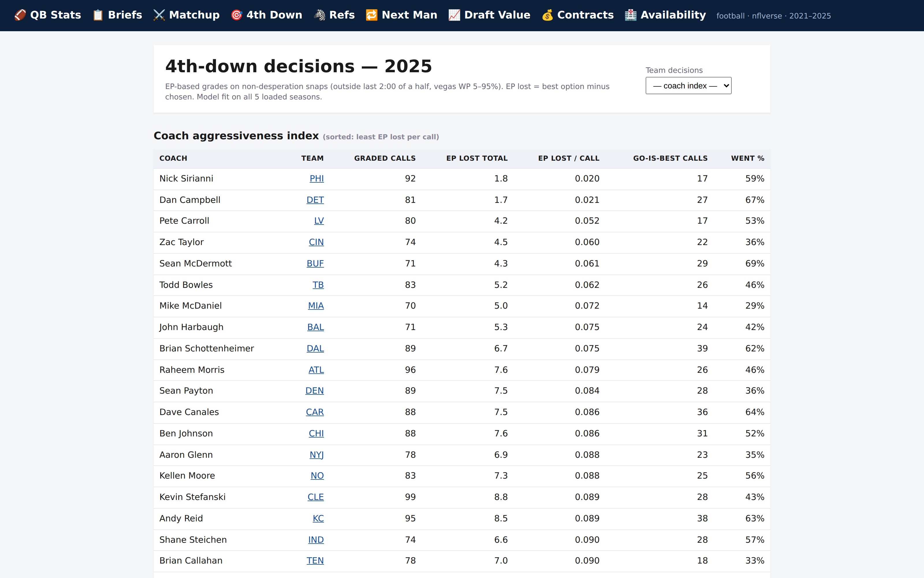Click the GRADED CALLS column header
This screenshot has width=924, height=578.
(385, 158)
